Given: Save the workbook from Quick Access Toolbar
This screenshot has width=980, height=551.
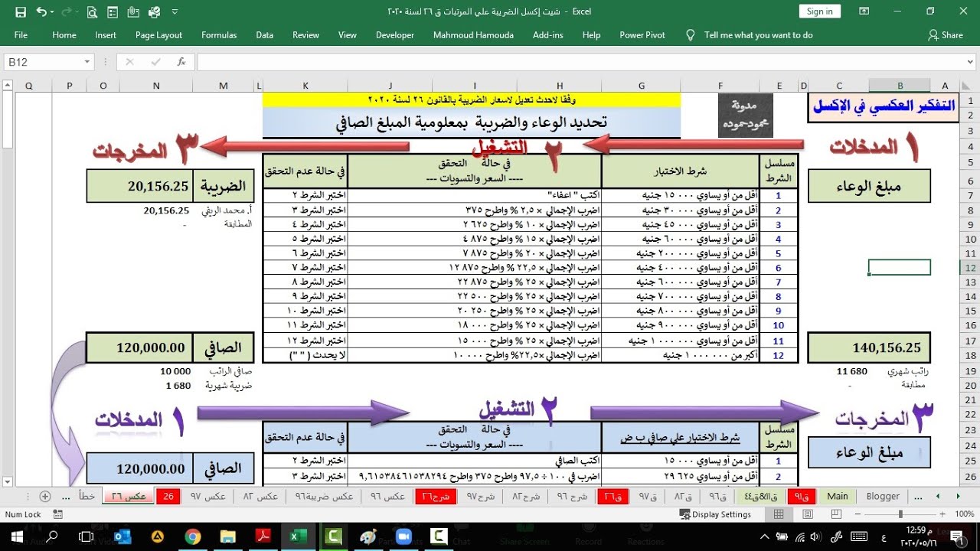Looking at the screenshot, I should [x=21, y=11].
